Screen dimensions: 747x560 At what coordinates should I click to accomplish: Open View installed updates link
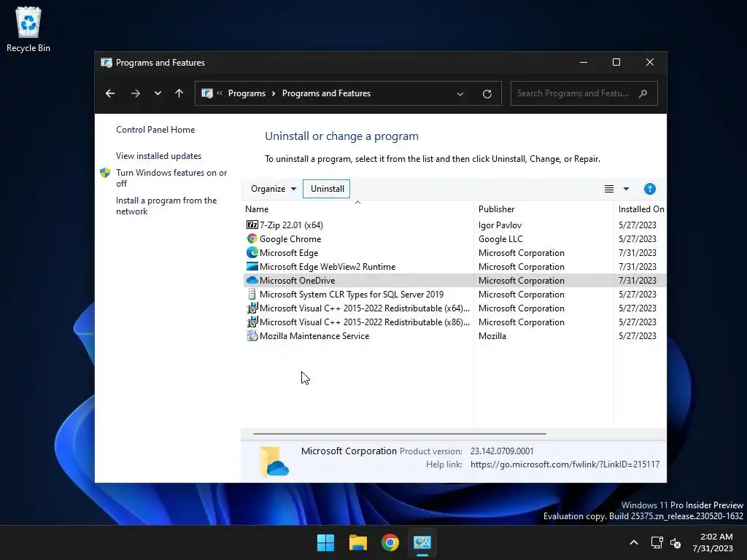tap(158, 156)
